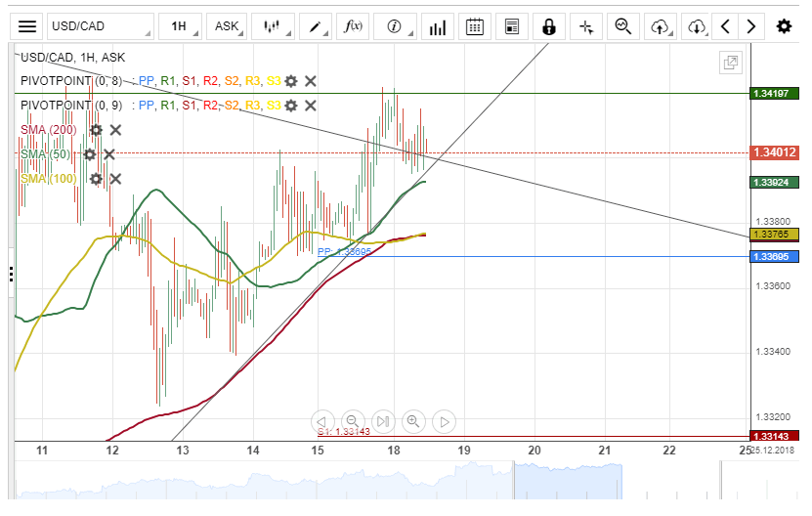812x516 pixels.
Task: Detach chart with pop-out window icon
Action: [x=730, y=63]
